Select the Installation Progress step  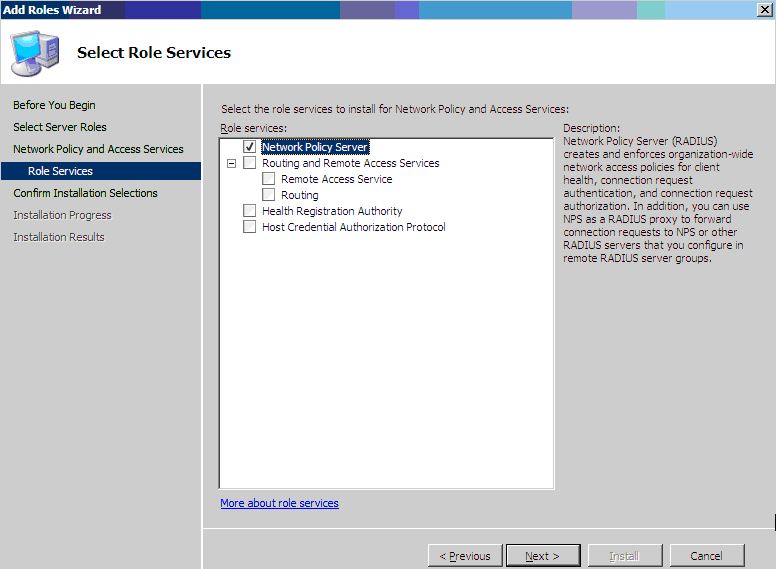pyautogui.click(x=62, y=215)
